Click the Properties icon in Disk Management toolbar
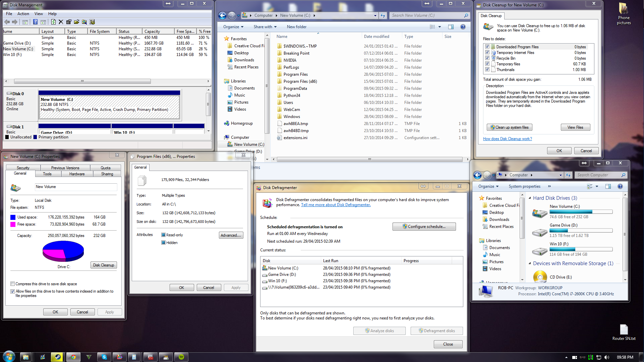 [x=69, y=22]
